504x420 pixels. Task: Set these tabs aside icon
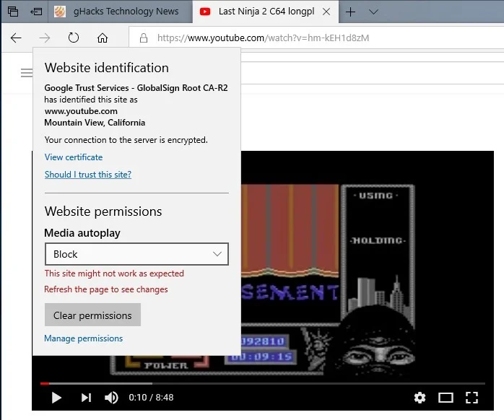coord(36,12)
